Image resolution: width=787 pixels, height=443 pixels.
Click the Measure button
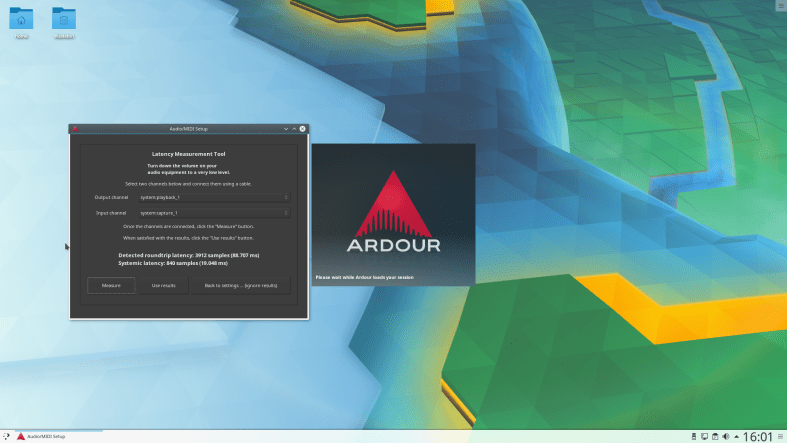[x=111, y=286]
